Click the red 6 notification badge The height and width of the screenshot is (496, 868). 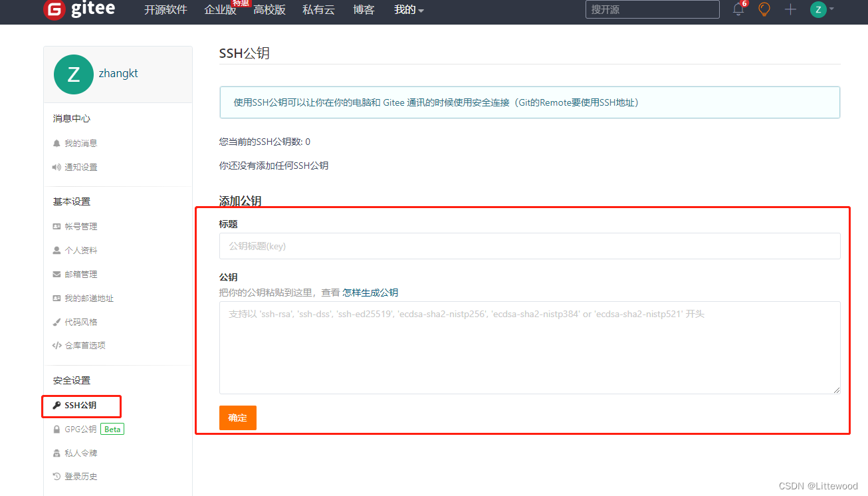coord(744,3)
